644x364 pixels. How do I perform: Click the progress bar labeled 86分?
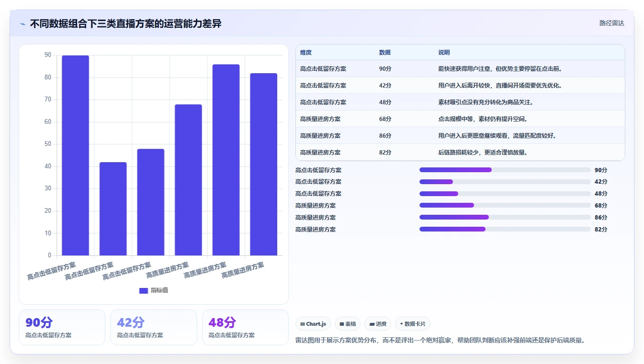tap(505, 217)
